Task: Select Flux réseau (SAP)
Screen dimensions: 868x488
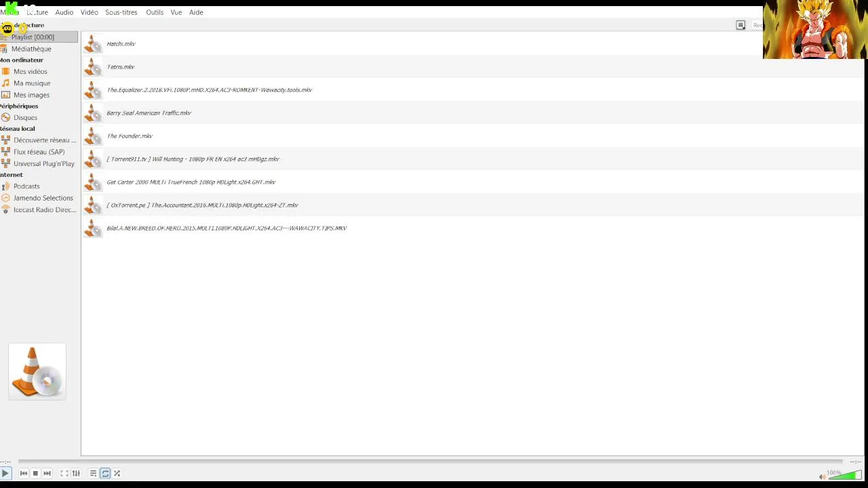Action: click(39, 152)
